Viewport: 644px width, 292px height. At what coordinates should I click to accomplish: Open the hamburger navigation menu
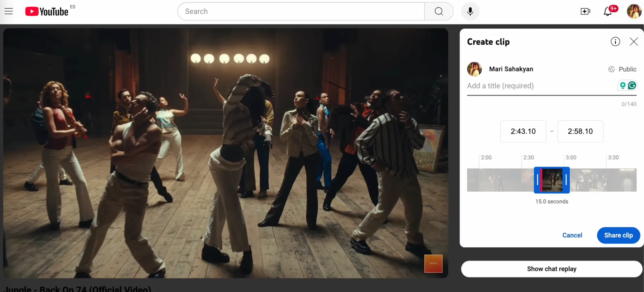pyautogui.click(x=9, y=11)
